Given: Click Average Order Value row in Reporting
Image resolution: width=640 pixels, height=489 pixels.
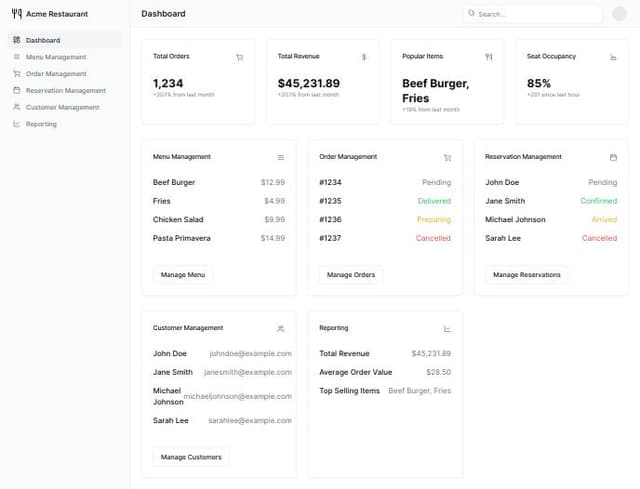Looking at the screenshot, I should [x=385, y=372].
